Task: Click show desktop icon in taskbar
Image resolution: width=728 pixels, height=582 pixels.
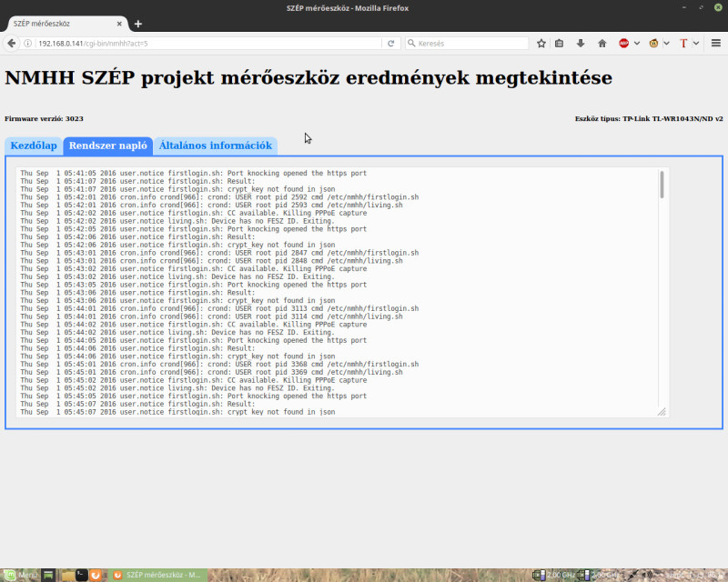Action: [48, 575]
